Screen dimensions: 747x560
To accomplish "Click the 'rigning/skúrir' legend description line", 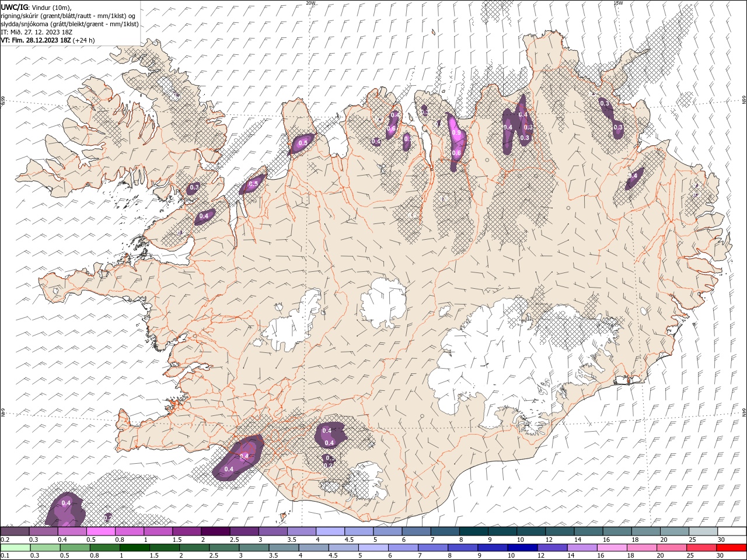I will click(69, 16).
